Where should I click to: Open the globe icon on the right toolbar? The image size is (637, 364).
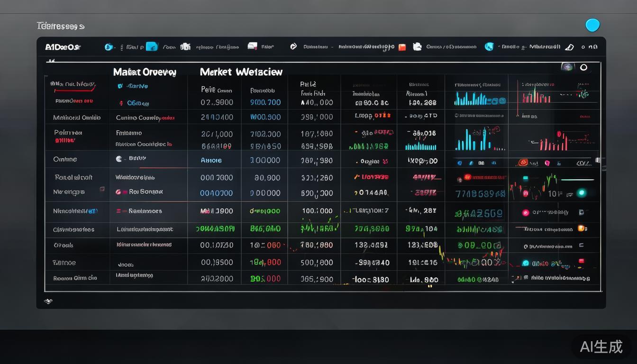tap(489, 47)
